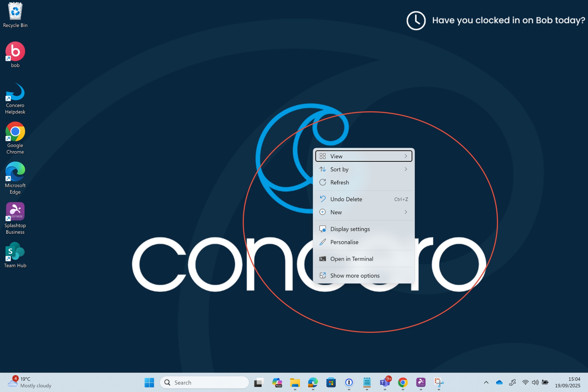This screenshot has height=392, width=588.
Task: Expand the View submenu
Action: tap(364, 156)
